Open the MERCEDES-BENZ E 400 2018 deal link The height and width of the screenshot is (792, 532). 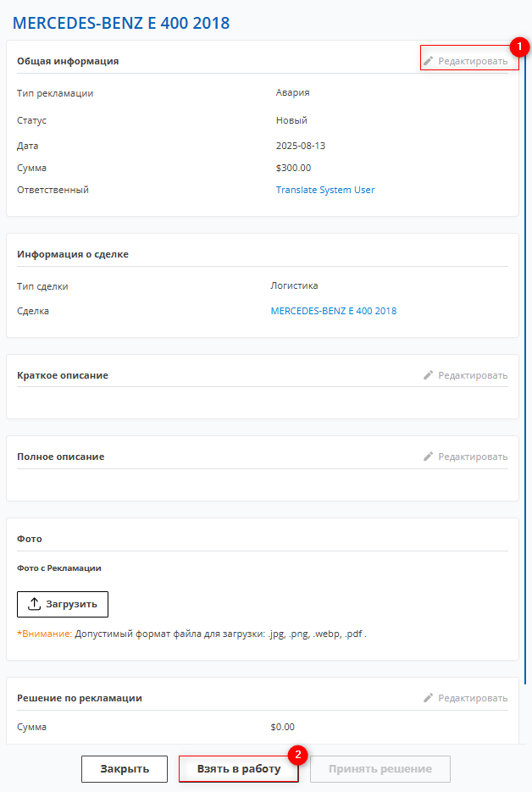[334, 311]
